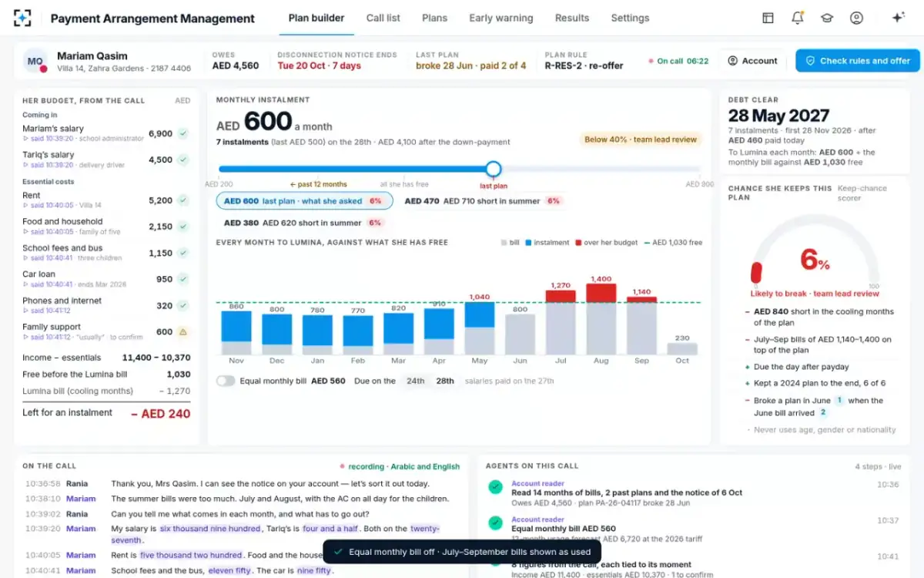Open the AI sparkle assistant icon
The image size is (924, 578).
click(898, 18)
